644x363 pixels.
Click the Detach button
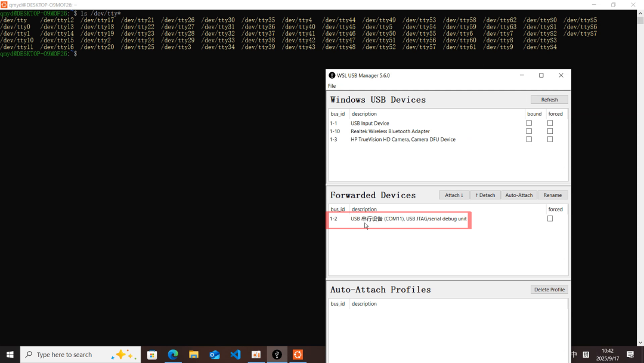coord(485,195)
